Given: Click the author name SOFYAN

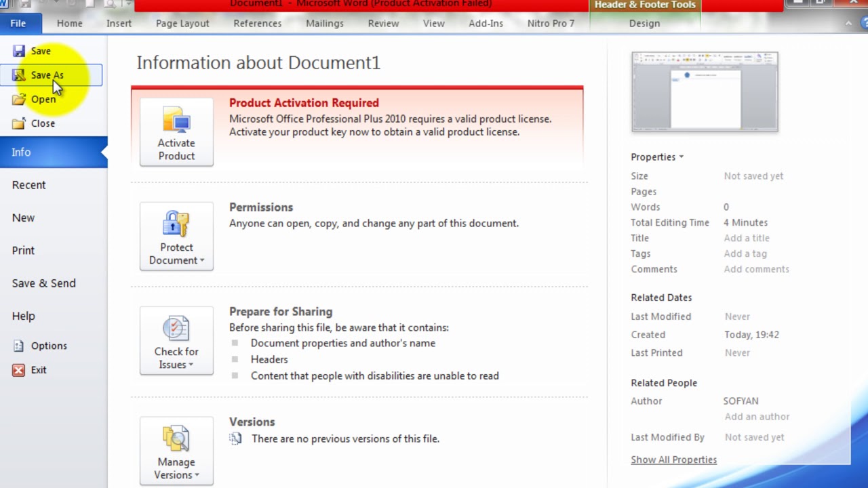Looking at the screenshot, I should 741,401.
